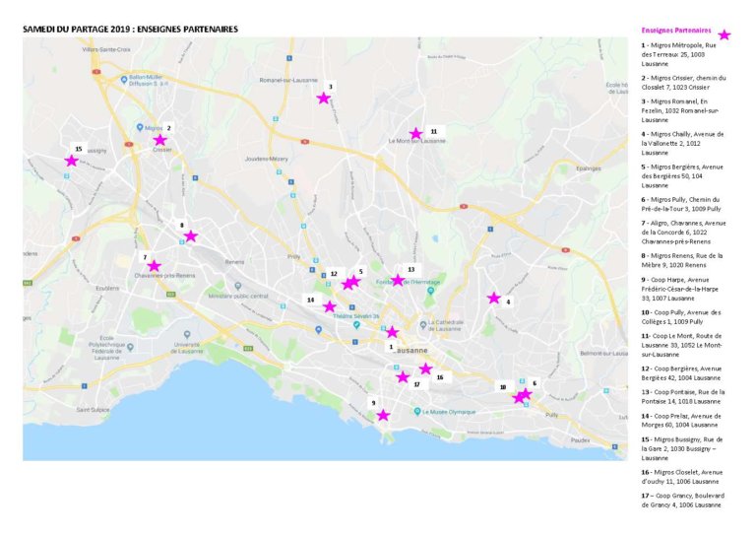Select the Théâtre Sévelin 36 teal pin

(x=356, y=325)
